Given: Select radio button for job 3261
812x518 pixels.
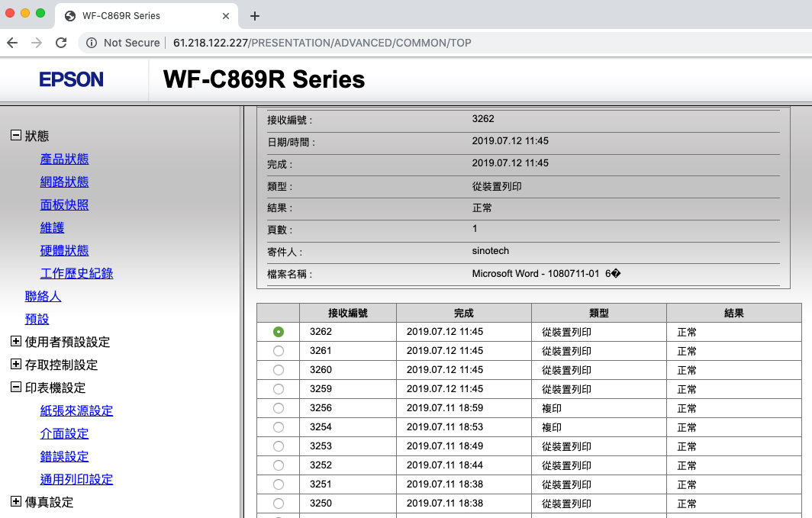Looking at the screenshot, I should (279, 351).
